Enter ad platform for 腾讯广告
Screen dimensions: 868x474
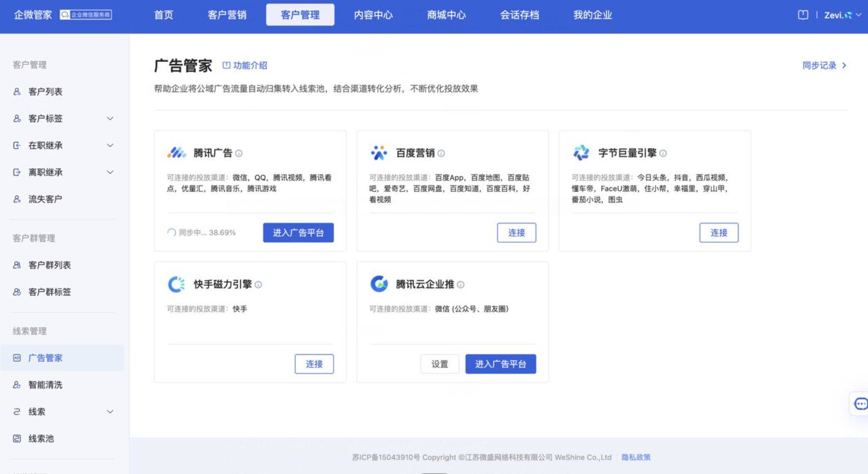298,233
